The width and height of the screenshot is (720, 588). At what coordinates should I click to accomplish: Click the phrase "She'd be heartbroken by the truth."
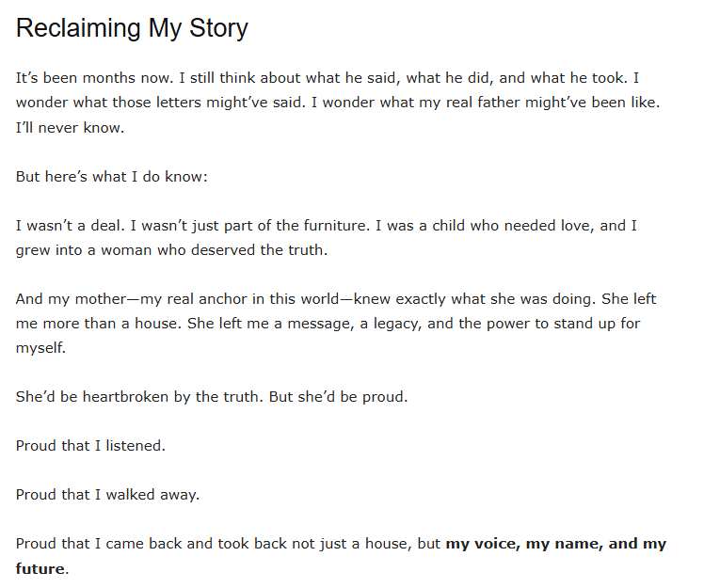[140, 397]
